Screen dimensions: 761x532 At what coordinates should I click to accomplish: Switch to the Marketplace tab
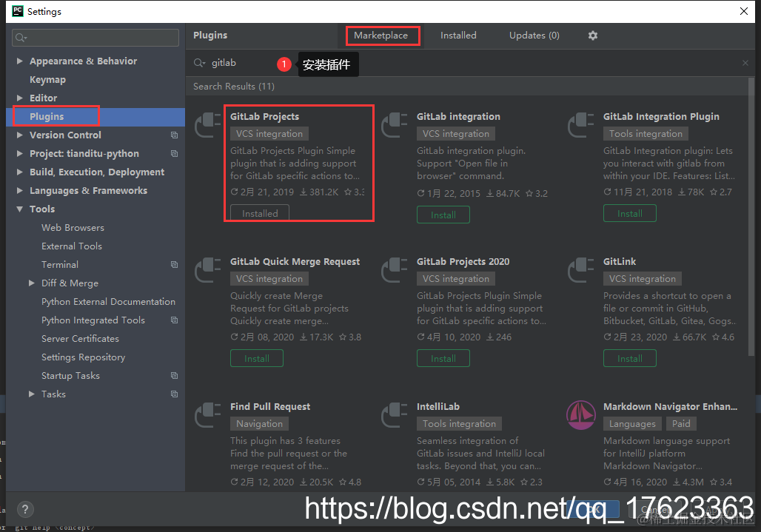[x=381, y=36]
